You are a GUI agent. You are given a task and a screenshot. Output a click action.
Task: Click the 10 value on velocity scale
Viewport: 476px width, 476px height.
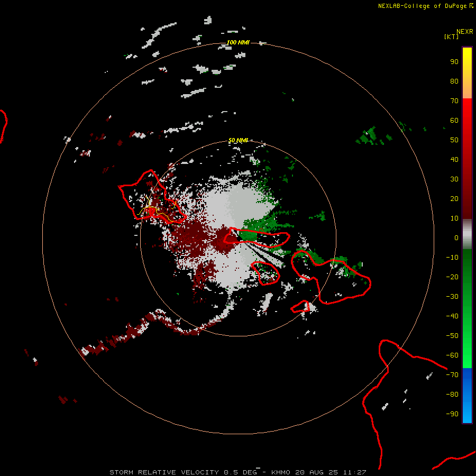click(454, 218)
